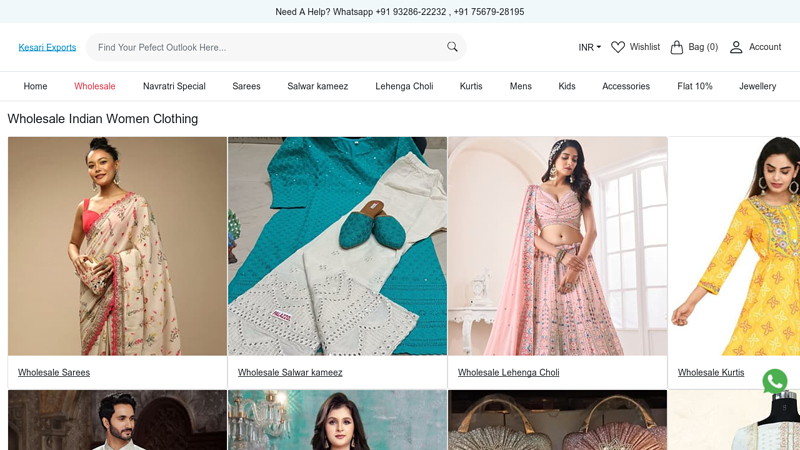
Task: Click the saree model product image
Action: point(117,246)
